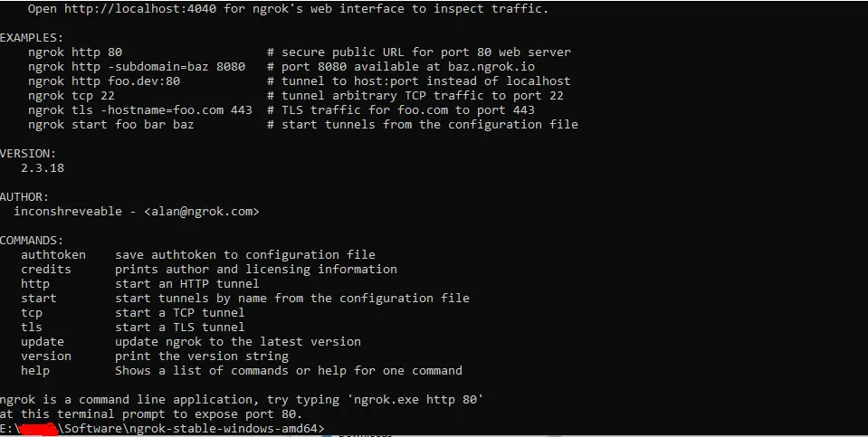Click the alan@ngrok.com email address
Image resolution: width=868 pixels, height=437 pixels.
click(202, 212)
